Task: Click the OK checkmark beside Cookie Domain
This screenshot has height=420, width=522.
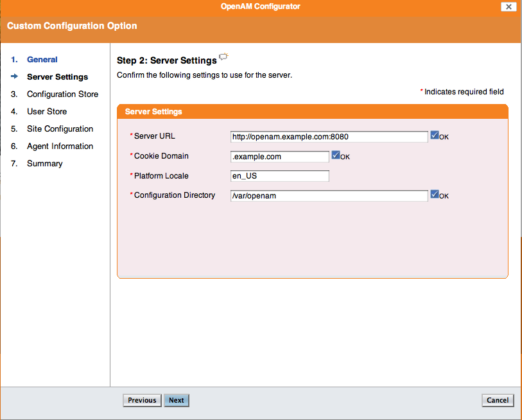Action: click(336, 155)
